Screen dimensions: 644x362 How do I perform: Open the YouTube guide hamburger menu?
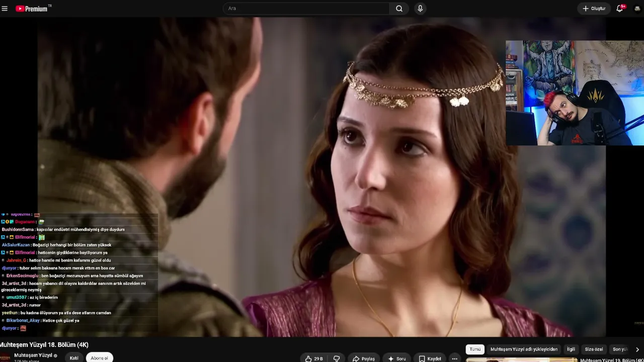click(x=5, y=9)
